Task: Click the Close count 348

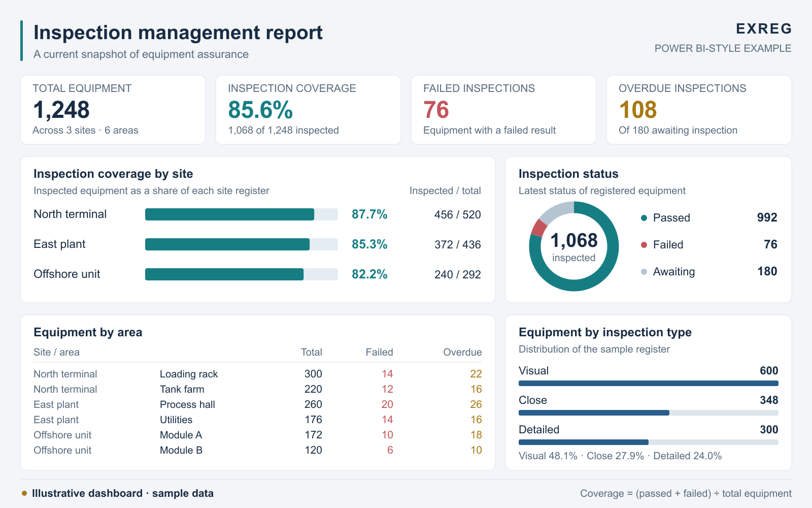Action: [769, 400]
